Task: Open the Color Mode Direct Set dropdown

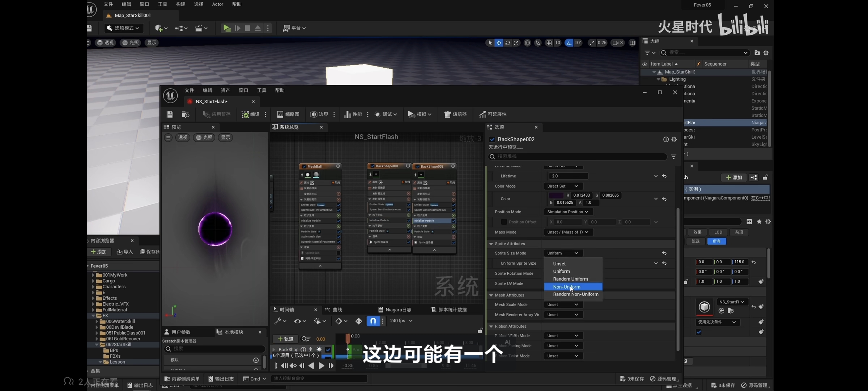Action: click(563, 186)
